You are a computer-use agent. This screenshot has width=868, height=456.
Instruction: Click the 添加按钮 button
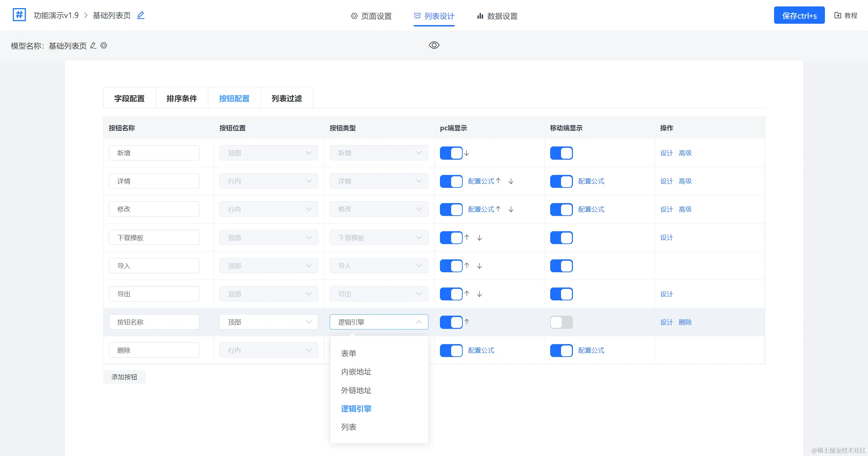(124, 377)
